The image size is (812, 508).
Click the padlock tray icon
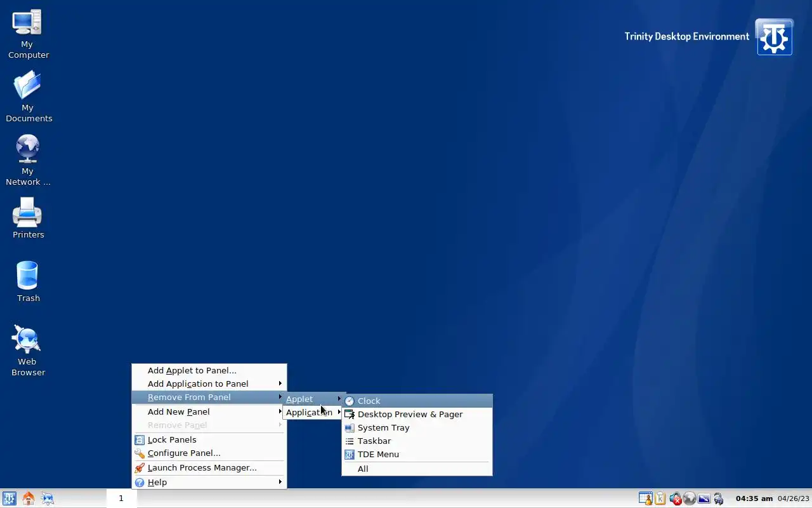718,498
